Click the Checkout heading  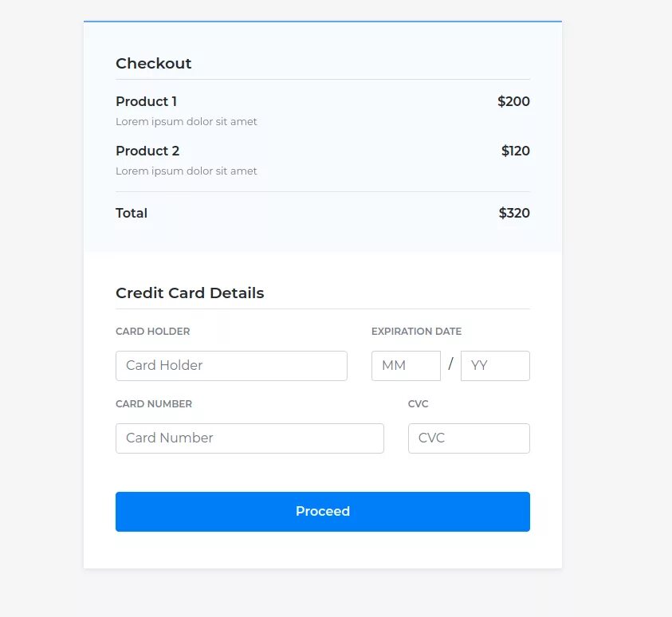pos(153,64)
